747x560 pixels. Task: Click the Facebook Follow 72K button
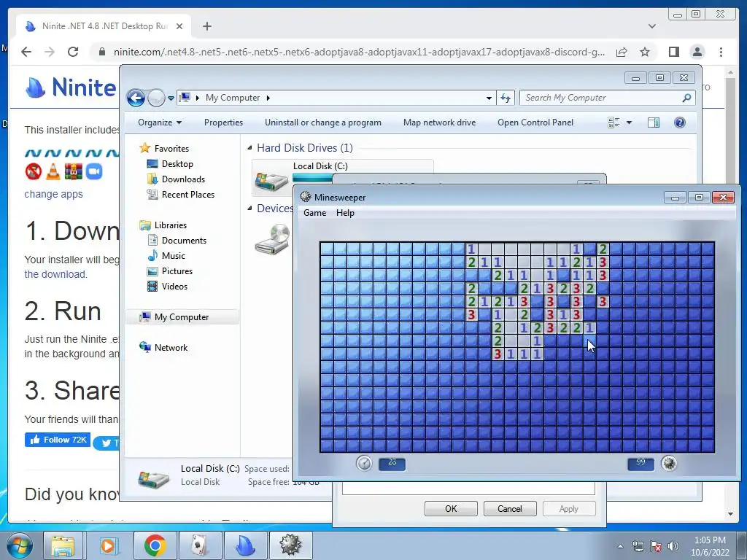click(x=58, y=440)
